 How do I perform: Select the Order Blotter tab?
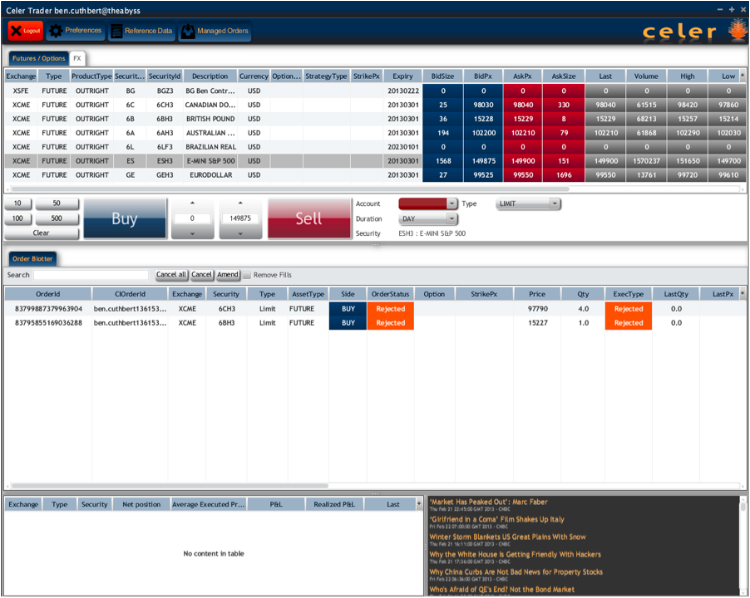tap(32, 259)
